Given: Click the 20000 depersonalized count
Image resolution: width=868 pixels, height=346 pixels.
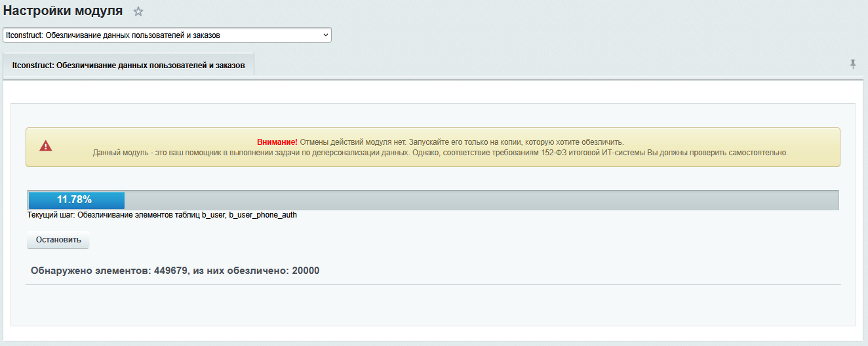Looking at the screenshot, I should [306, 270].
